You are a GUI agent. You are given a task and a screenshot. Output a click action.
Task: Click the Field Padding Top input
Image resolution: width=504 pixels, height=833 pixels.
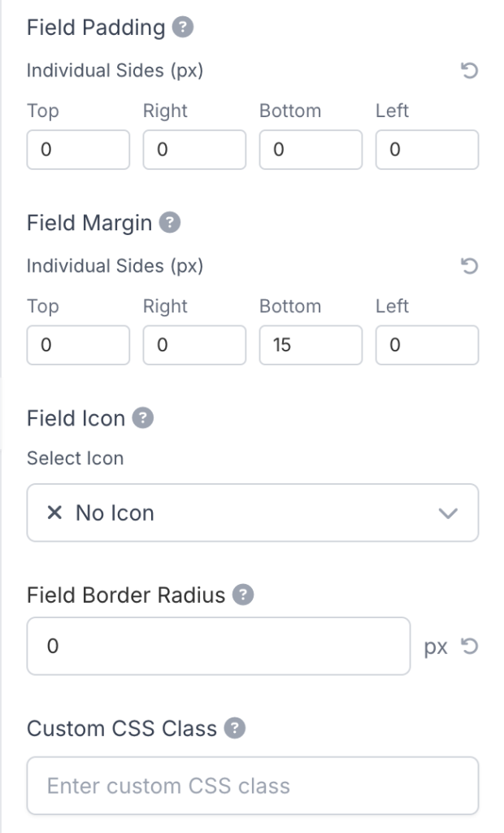coord(78,150)
